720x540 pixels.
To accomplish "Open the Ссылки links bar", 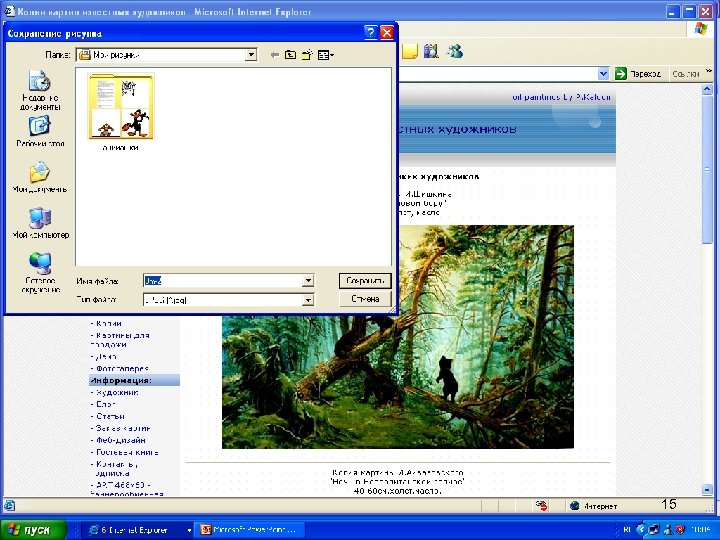I will point(685,73).
